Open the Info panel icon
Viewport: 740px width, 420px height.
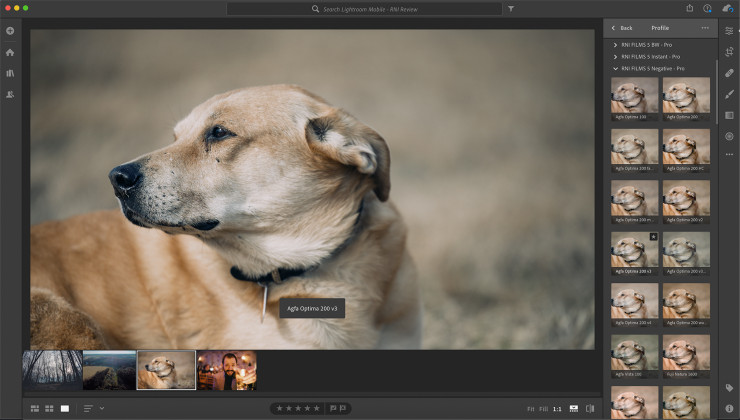tap(729, 408)
